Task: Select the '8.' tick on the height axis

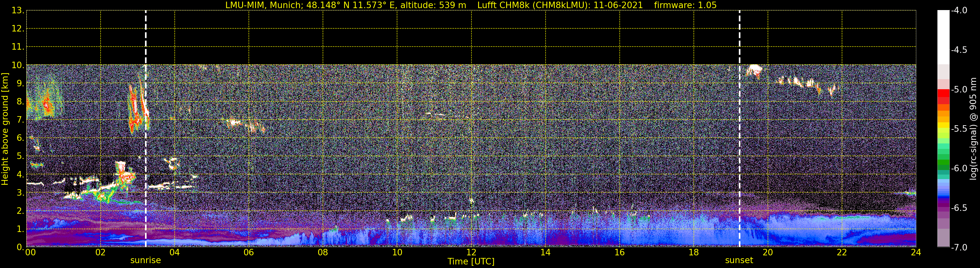Action: pyautogui.click(x=20, y=102)
